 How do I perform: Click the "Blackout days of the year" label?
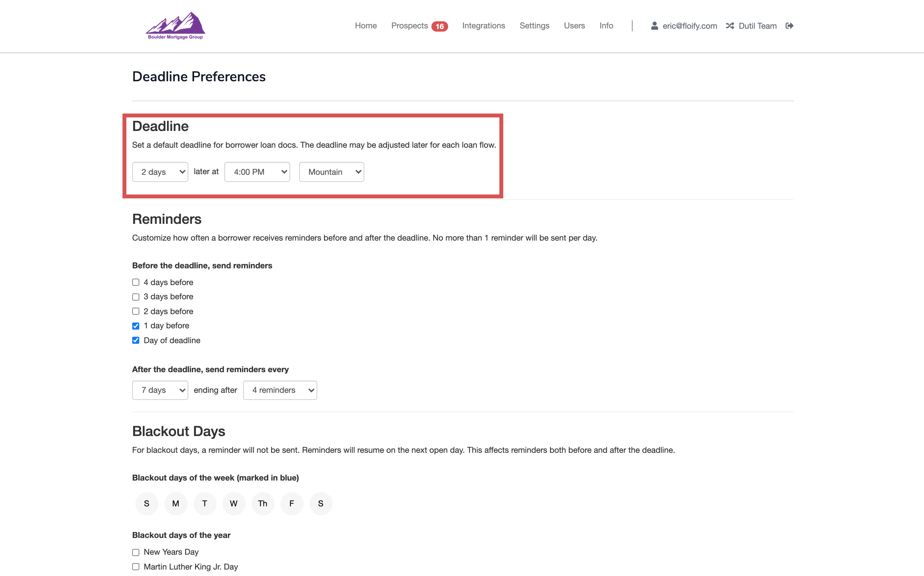(x=181, y=535)
